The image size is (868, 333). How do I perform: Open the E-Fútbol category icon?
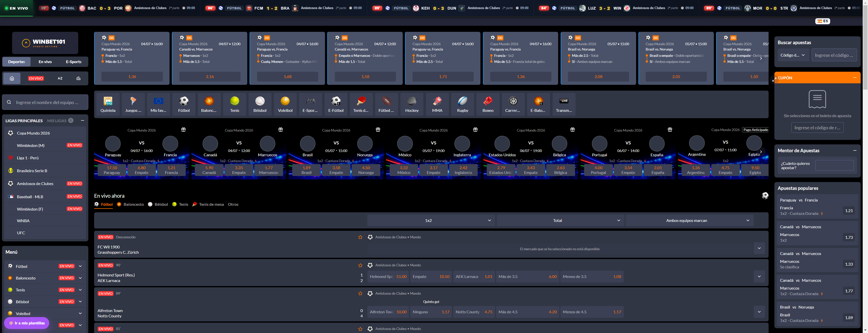pos(336,104)
